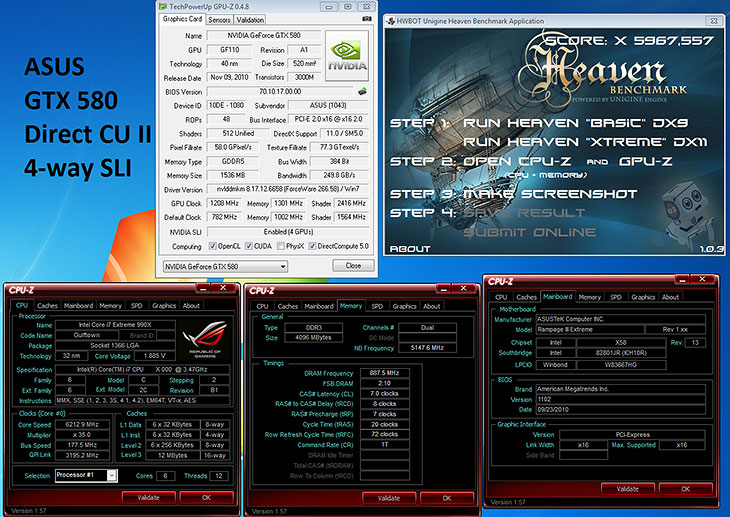Click the ROG logo in CPU-Z
The image size is (730, 517).
[x=205, y=339]
